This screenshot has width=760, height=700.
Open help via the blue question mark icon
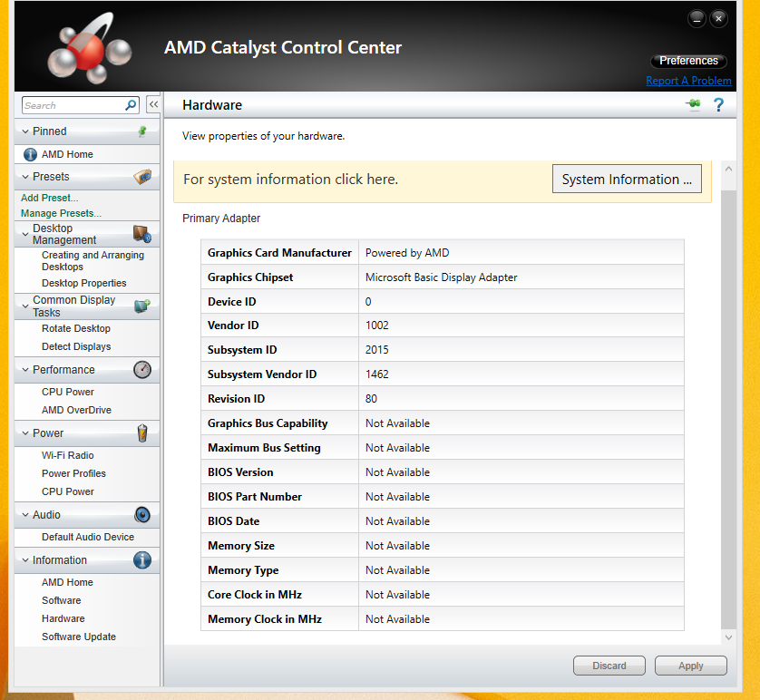(719, 104)
